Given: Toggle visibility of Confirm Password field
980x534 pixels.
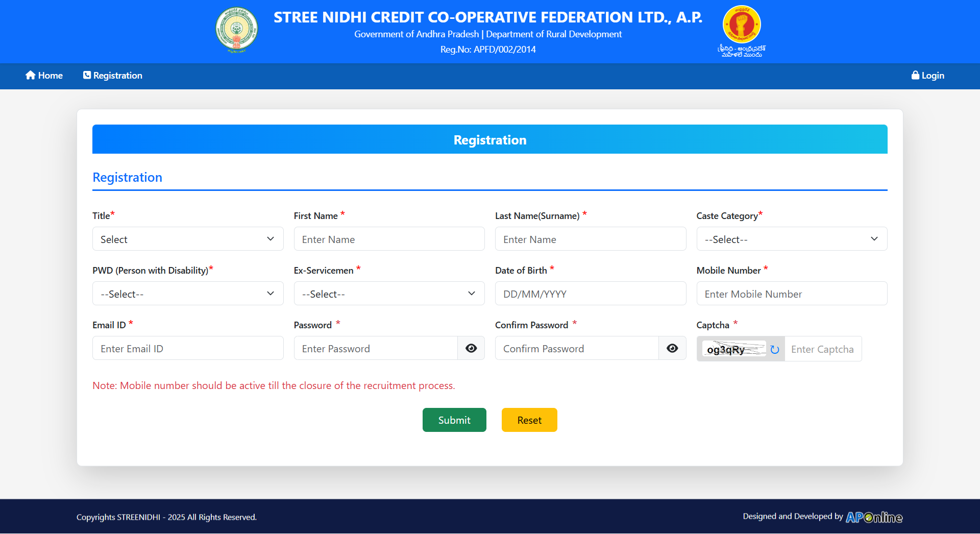Looking at the screenshot, I should [672, 348].
